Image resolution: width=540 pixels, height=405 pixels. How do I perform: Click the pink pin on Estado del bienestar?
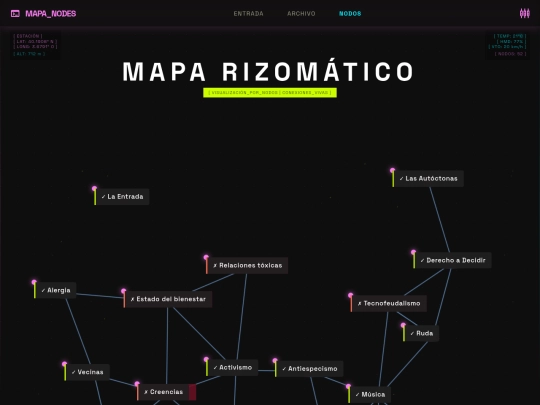click(x=124, y=291)
